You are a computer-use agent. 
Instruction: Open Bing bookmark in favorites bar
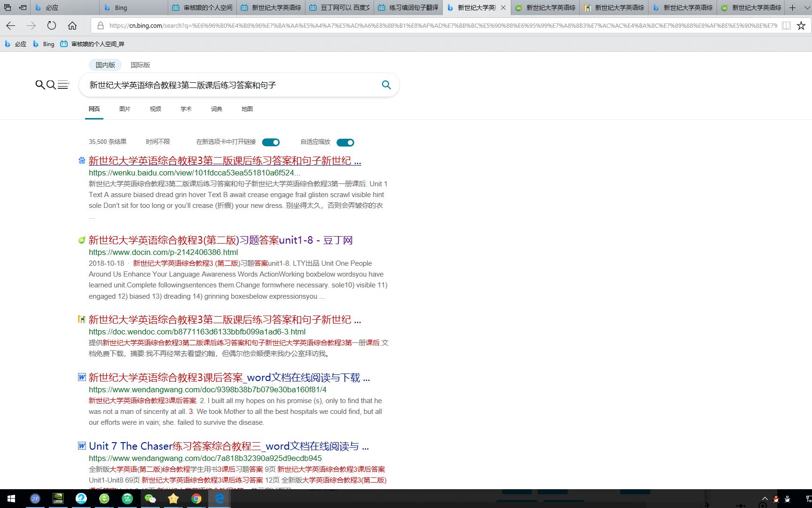[44, 44]
